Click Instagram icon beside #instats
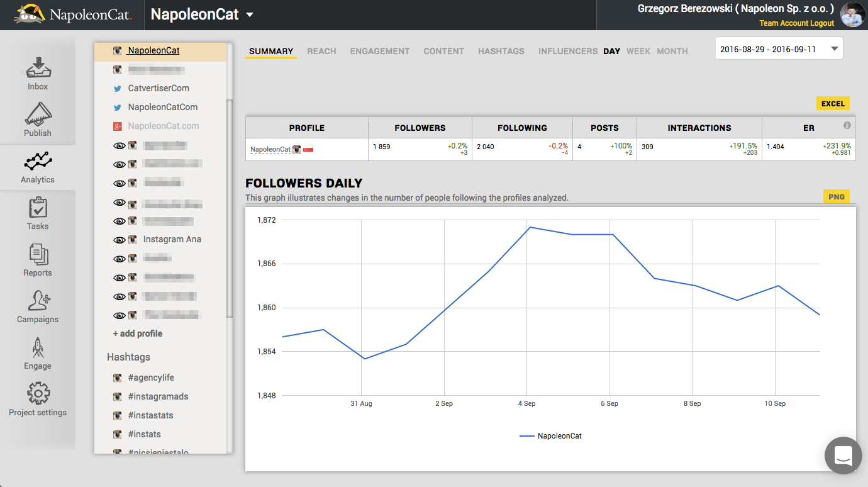868x487 pixels. coord(118,435)
